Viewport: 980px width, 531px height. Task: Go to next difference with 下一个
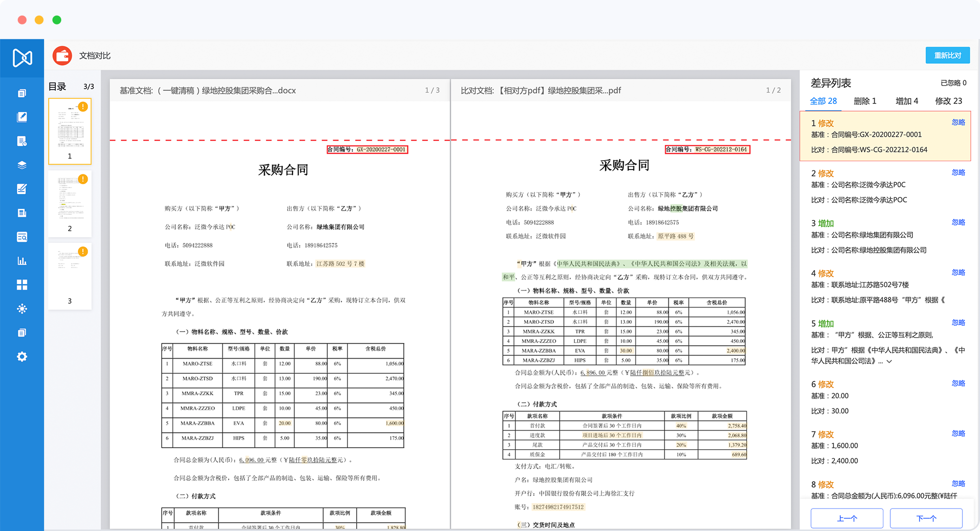click(x=926, y=518)
